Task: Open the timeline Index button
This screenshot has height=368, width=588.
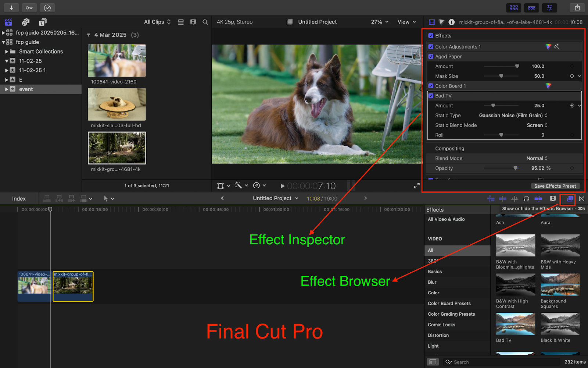Action: pyautogui.click(x=19, y=199)
